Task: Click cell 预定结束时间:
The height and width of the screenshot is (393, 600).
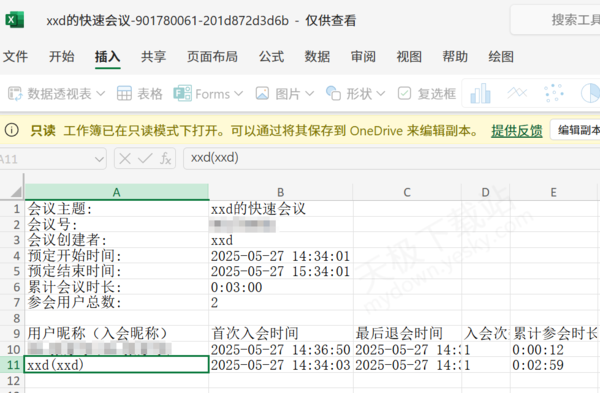Action: click(117, 271)
